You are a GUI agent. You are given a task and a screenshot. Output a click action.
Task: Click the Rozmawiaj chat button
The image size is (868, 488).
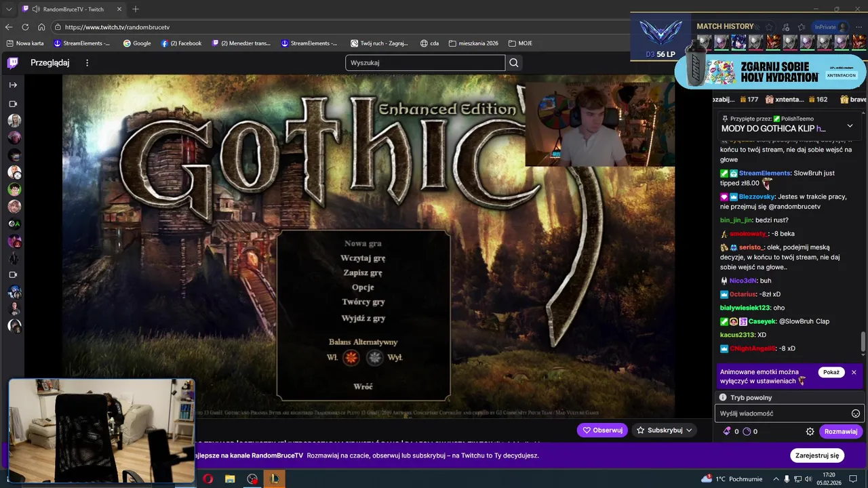[x=841, y=431]
